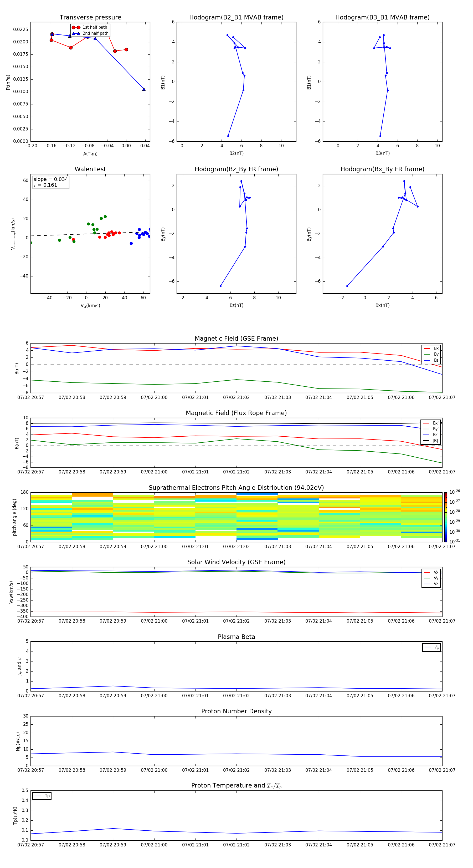Screen dimensions: 473x868
Task: Click the 'Magnetic Field (Flux Rope Frame)' title
Action: tap(236, 413)
